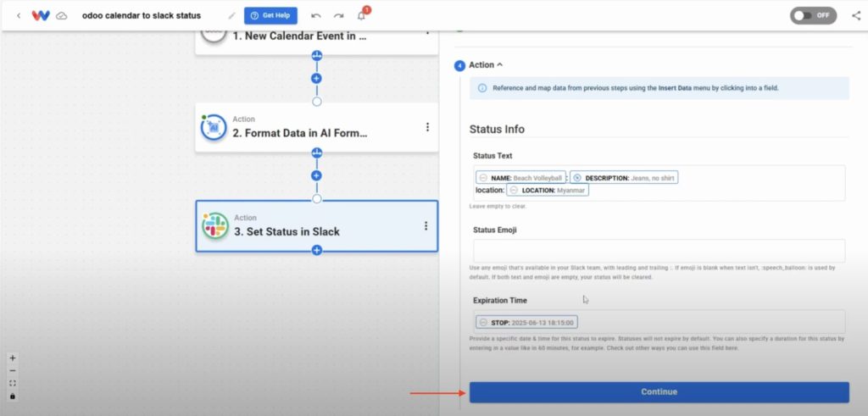Image resolution: width=868 pixels, height=416 pixels.
Task: Add a step using plus under step 1
Action: (x=317, y=79)
